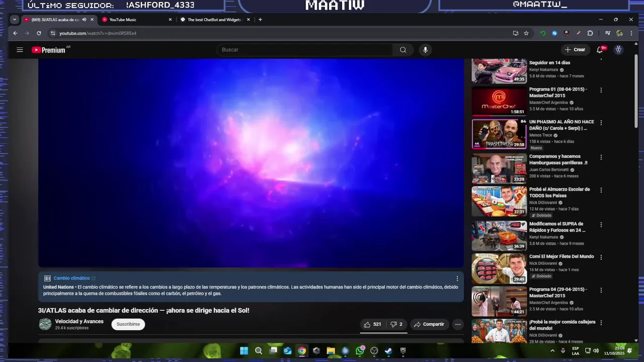Open the Chrome tab search dropdown
Screen dimensions: 644x362
click(x=14, y=20)
